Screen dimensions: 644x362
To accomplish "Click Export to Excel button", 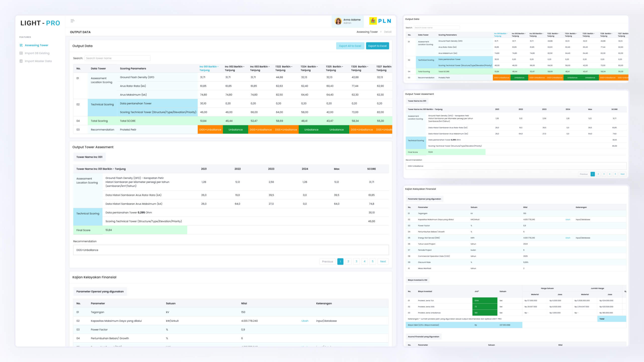I will tap(377, 46).
